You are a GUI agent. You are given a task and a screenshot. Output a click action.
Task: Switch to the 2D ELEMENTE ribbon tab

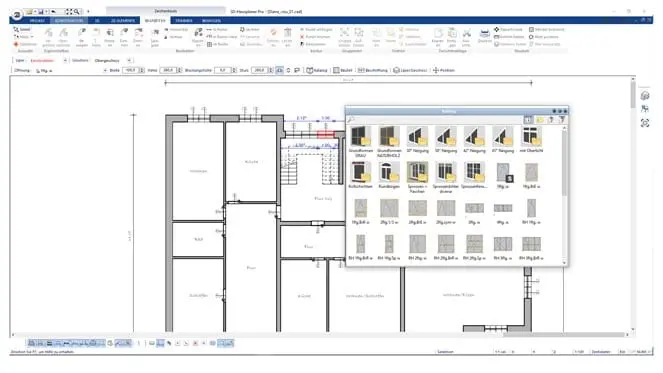click(x=123, y=20)
